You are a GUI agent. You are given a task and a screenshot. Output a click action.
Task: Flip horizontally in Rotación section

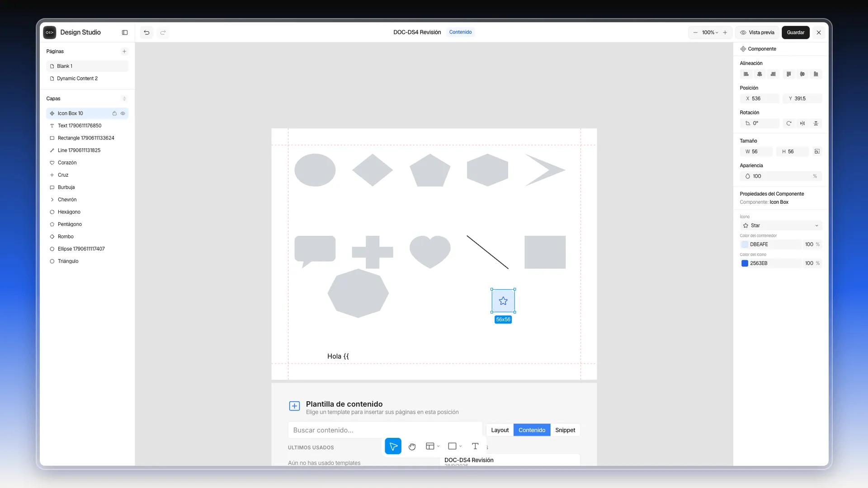[802, 123]
